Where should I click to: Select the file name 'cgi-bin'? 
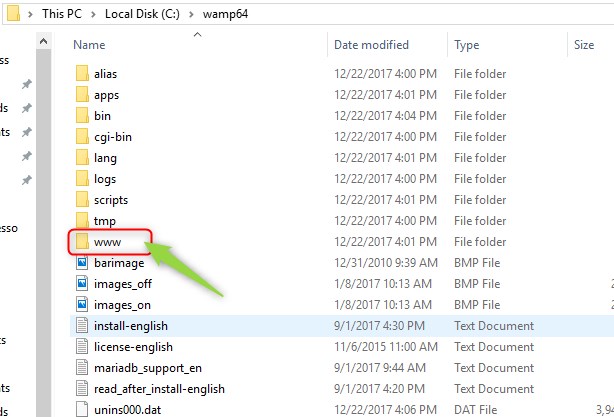point(113,137)
